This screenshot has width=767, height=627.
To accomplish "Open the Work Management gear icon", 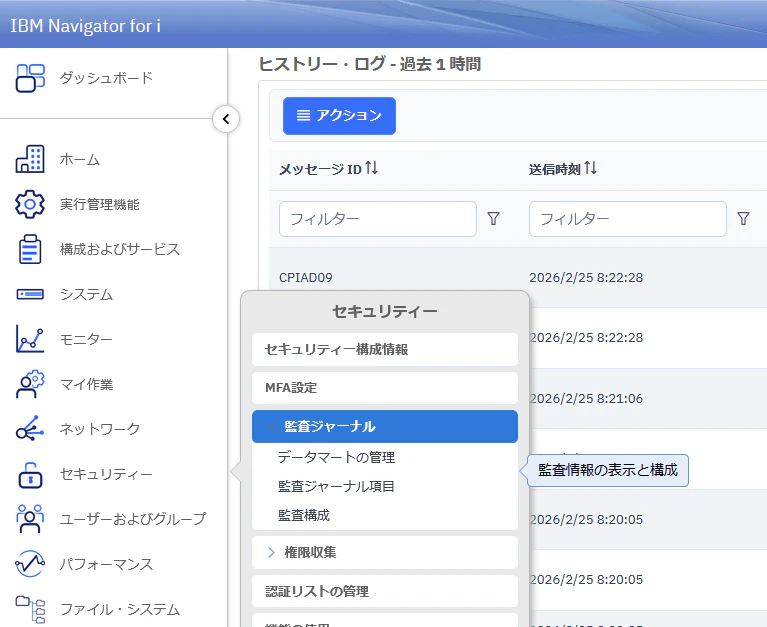I will (30, 204).
